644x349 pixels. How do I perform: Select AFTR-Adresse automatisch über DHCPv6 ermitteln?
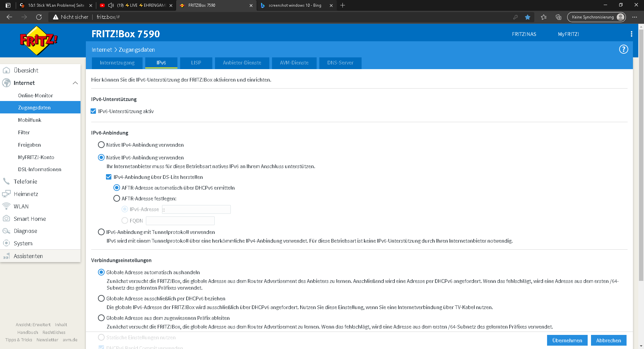click(116, 188)
